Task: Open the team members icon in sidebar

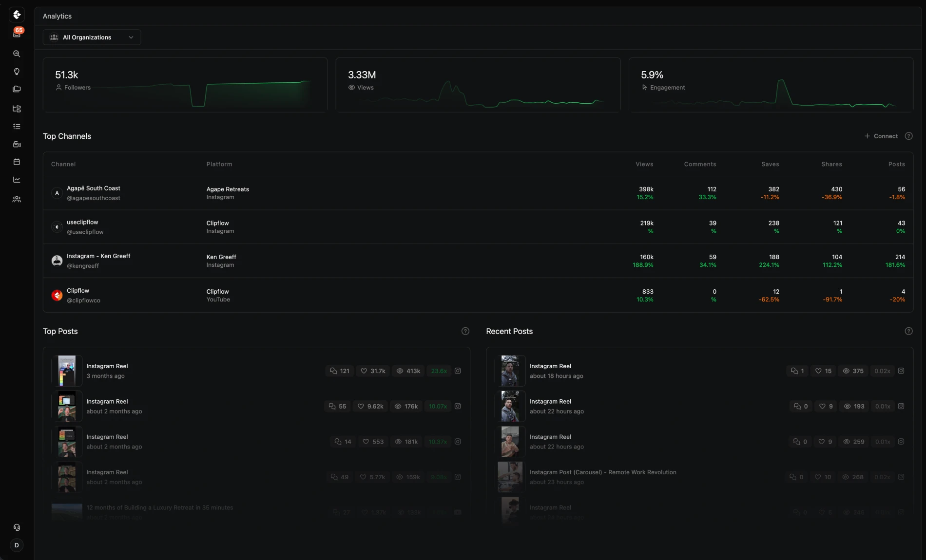Action: point(17,199)
